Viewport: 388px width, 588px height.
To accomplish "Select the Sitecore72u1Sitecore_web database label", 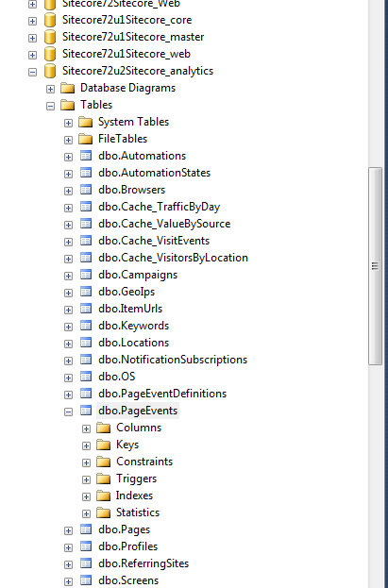I will [127, 54].
